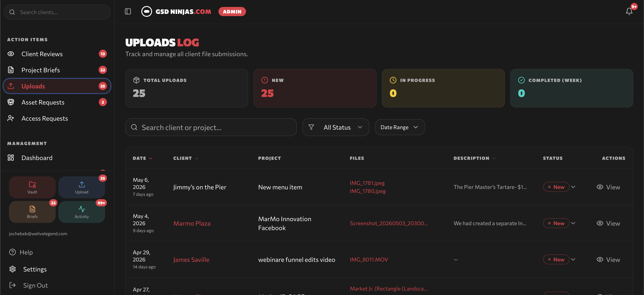Click the New alert circle icon

pos(265,80)
